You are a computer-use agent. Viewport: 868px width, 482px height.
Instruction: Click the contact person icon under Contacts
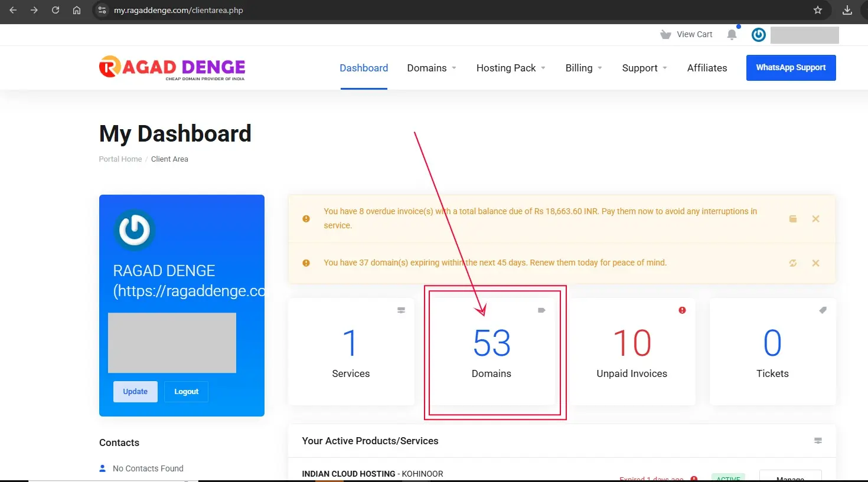pos(103,468)
